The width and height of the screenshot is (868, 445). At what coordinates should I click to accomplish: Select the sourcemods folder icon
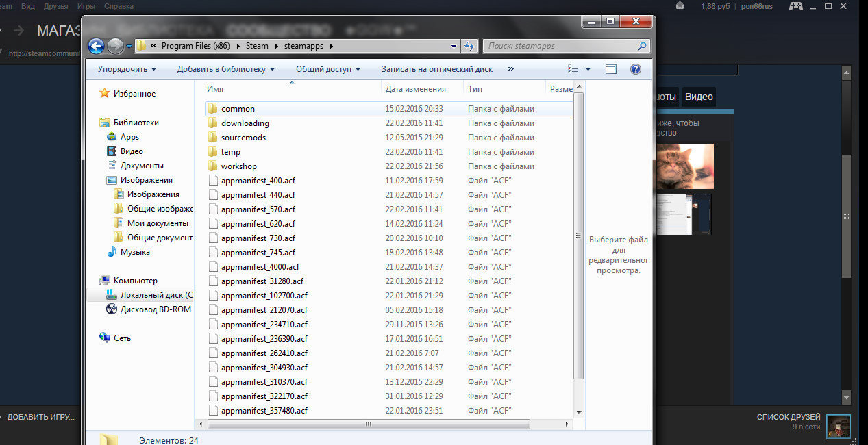pyautogui.click(x=212, y=138)
